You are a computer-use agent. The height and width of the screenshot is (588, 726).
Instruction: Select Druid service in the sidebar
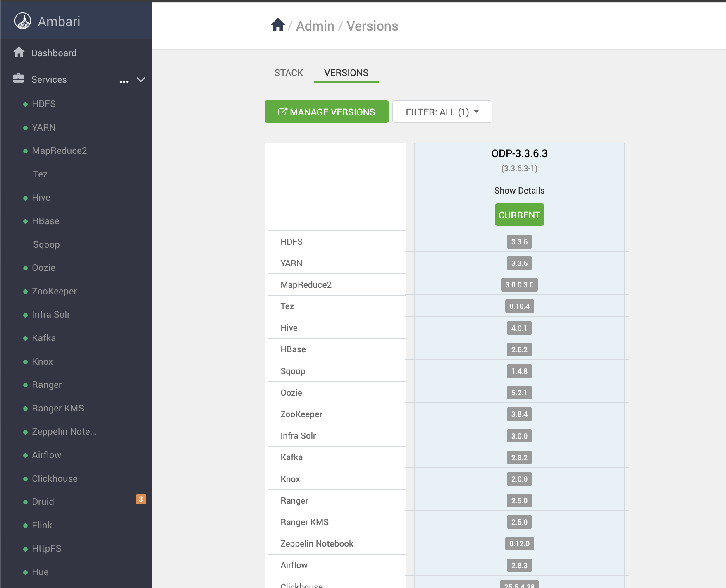pos(43,502)
